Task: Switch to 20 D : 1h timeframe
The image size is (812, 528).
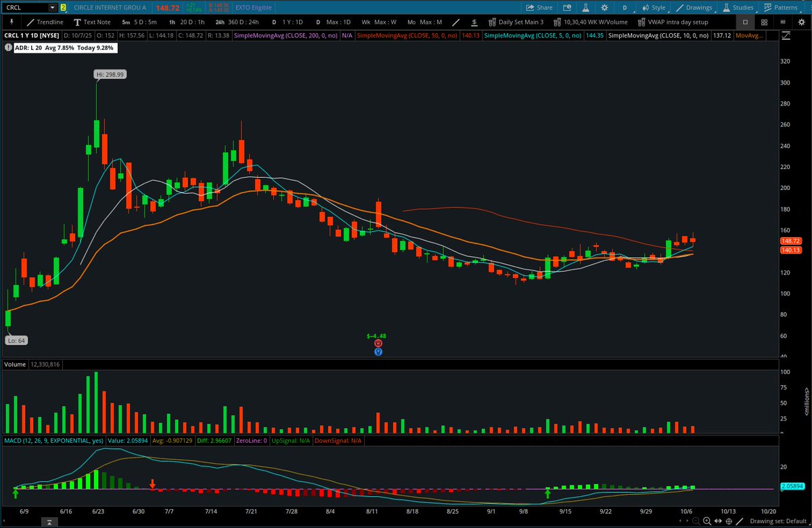Action: tap(185, 22)
